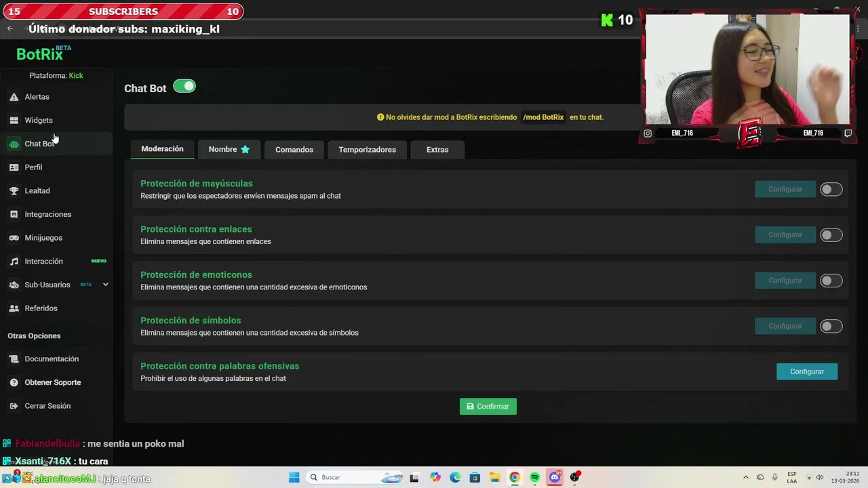The image size is (868, 488).
Task: Click Instagram icon on stream overlay
Action: (x=648, y=134)
